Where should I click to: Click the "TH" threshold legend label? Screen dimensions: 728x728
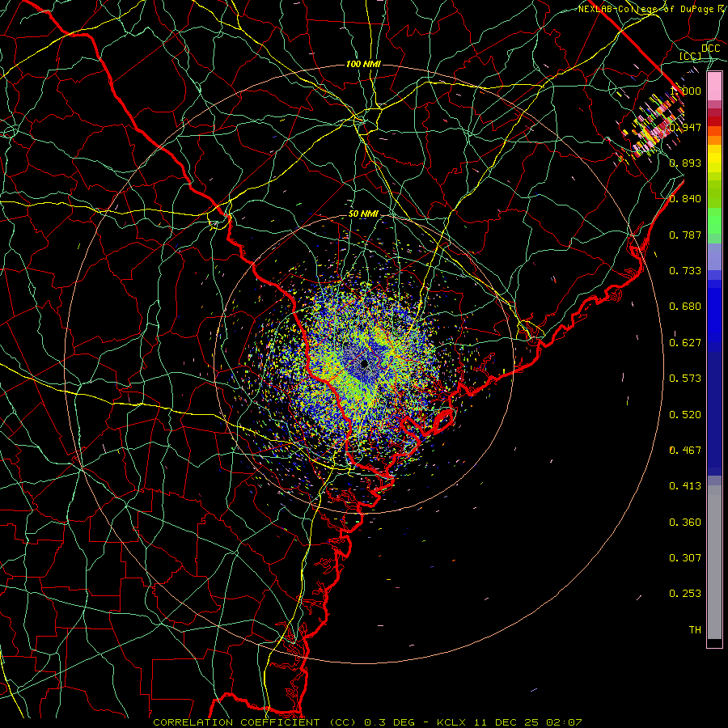tap(695, 630)
